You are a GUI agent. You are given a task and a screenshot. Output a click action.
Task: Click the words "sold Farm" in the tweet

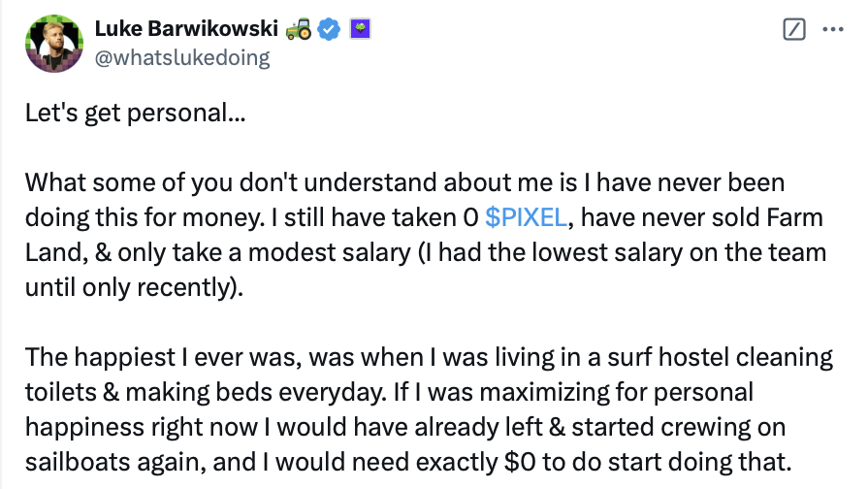(x=767, y=217)
